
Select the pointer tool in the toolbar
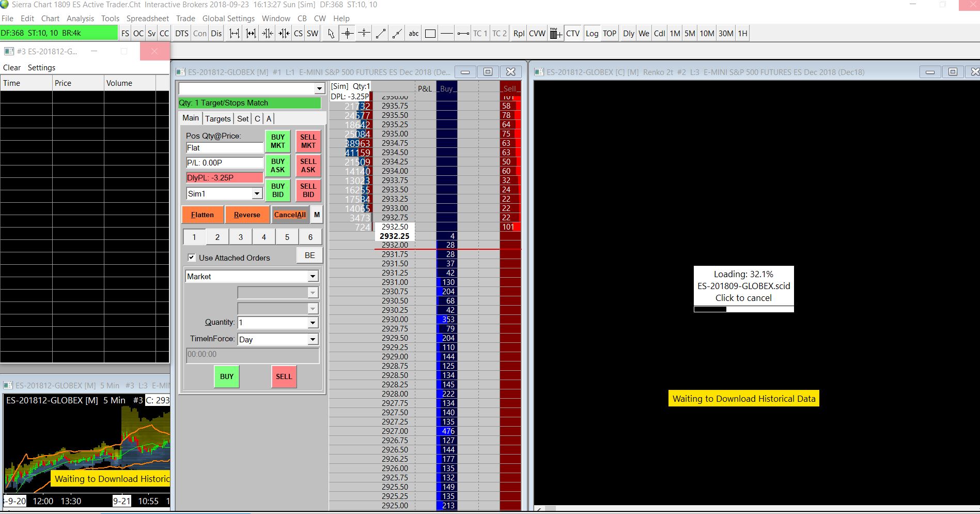[331, 34]
